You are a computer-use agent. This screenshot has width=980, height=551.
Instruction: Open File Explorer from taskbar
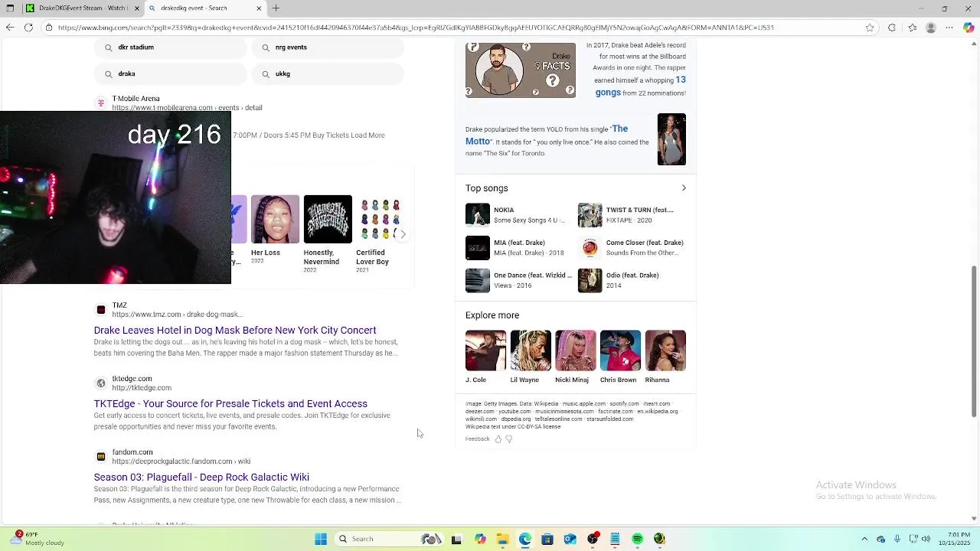pyautogui.click(x=502, y=540)
